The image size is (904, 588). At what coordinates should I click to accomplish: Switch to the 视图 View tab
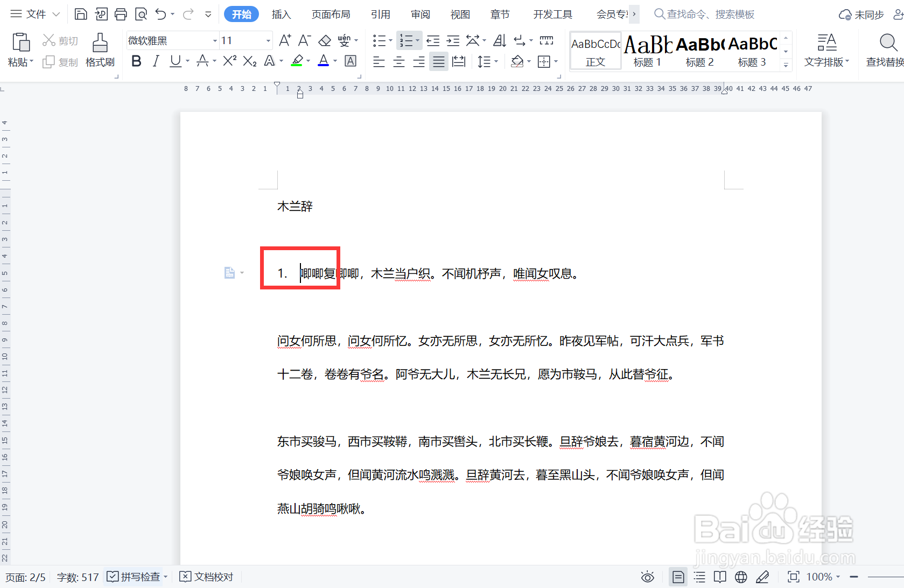pyautogui.click(x=460, y=15)
